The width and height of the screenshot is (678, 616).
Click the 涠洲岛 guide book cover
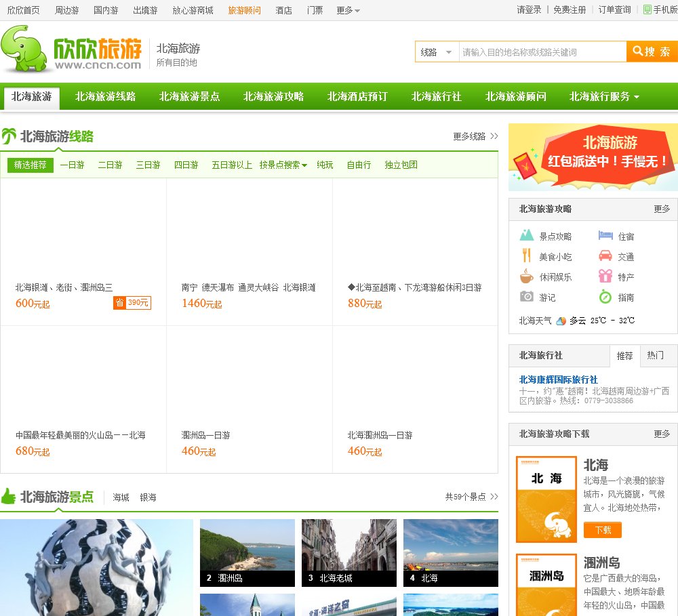click(546, 584)
